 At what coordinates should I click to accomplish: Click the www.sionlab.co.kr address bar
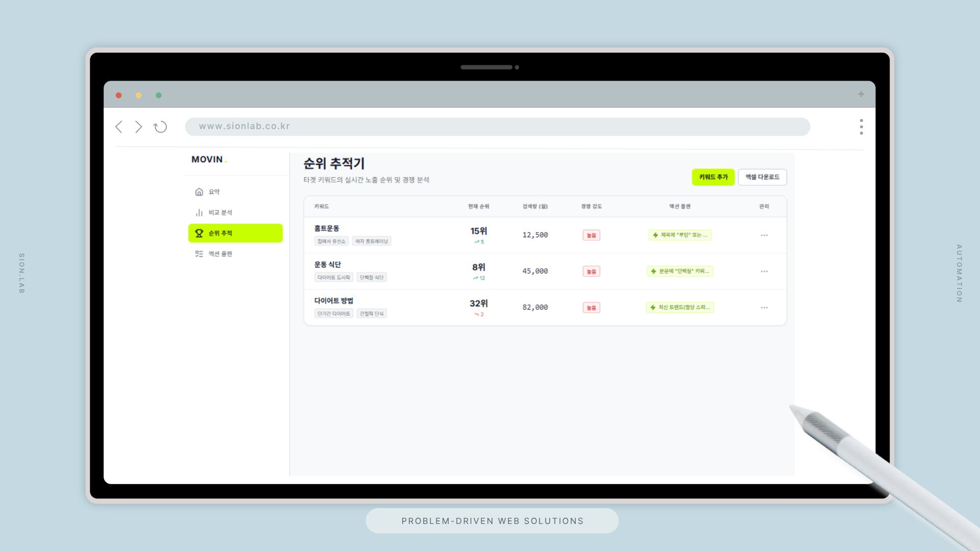click(x=497, y=127)
